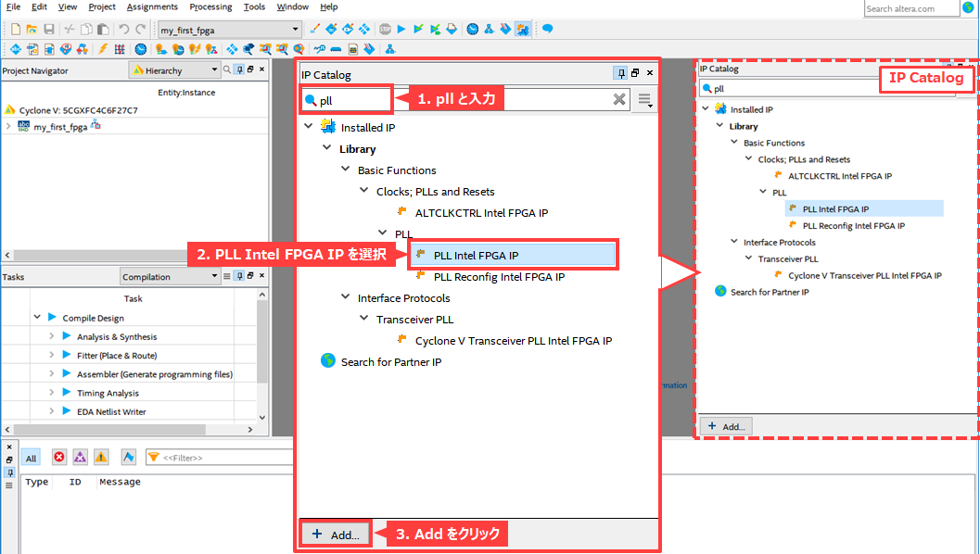Clear pll search with X icon

click(x=619, y=100)
